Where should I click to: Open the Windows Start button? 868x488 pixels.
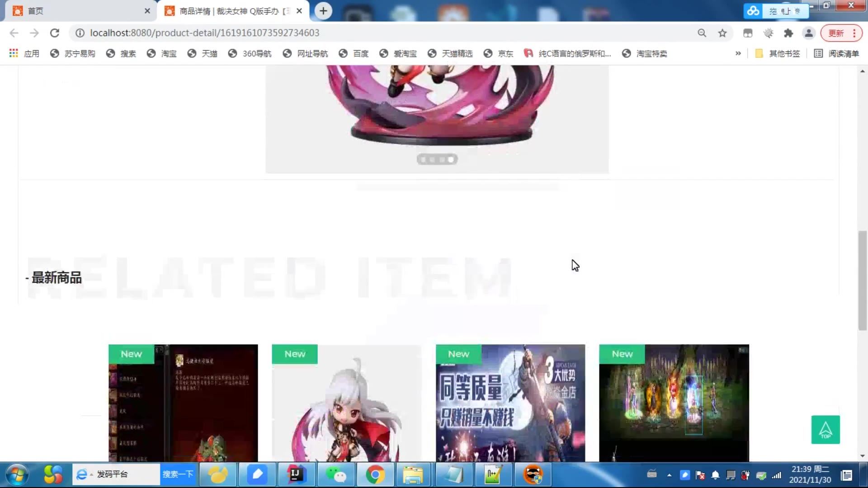tap(17, 475)
